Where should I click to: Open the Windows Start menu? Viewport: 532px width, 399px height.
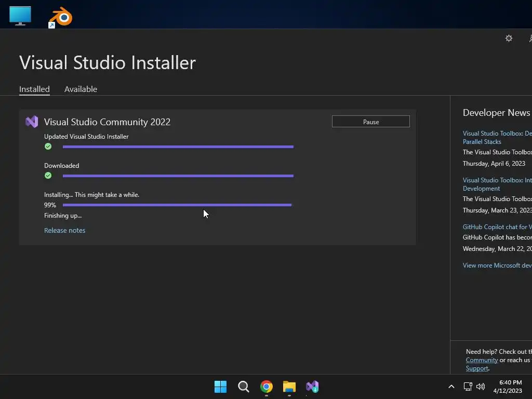220,387
